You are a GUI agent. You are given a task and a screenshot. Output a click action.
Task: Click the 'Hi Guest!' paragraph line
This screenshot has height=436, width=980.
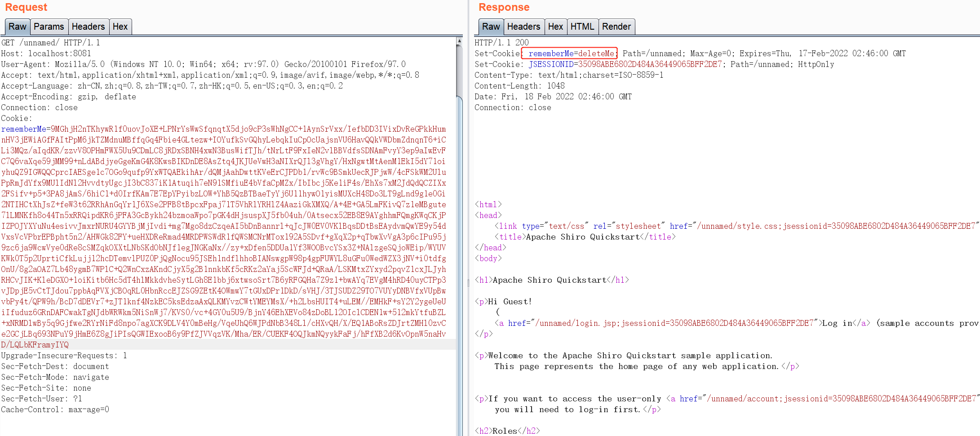(x=503, y=302)
